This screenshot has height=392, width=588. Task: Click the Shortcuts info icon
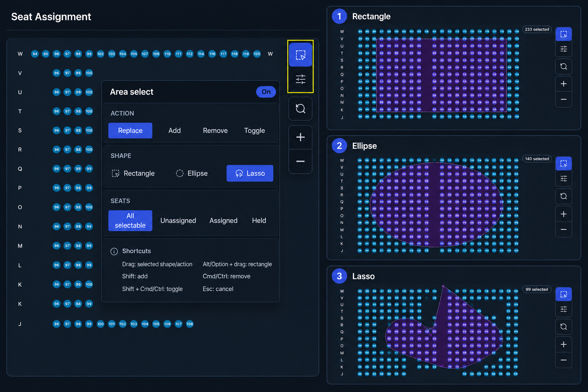click(x=114, y=252)
